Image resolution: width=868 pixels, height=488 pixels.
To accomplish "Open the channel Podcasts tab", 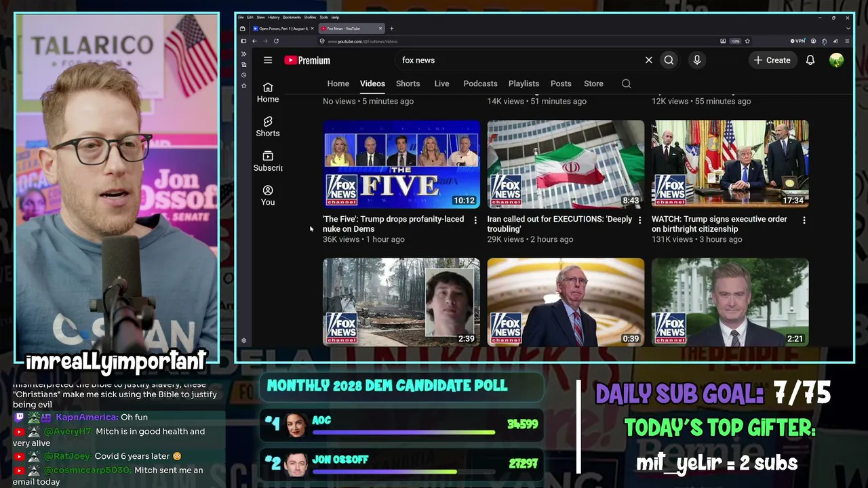I will pos(480,84).
